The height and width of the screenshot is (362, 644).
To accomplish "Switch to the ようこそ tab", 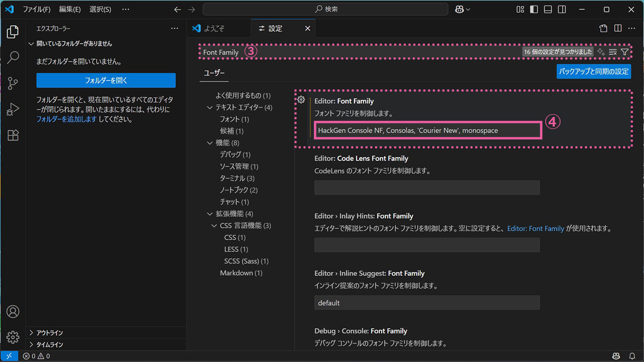I will point(218,29).
